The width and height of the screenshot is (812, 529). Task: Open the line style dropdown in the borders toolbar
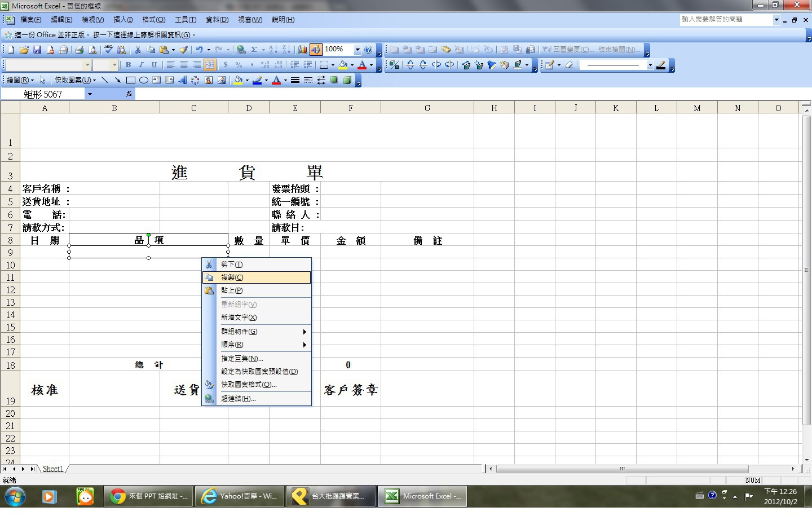click(650, 65)
